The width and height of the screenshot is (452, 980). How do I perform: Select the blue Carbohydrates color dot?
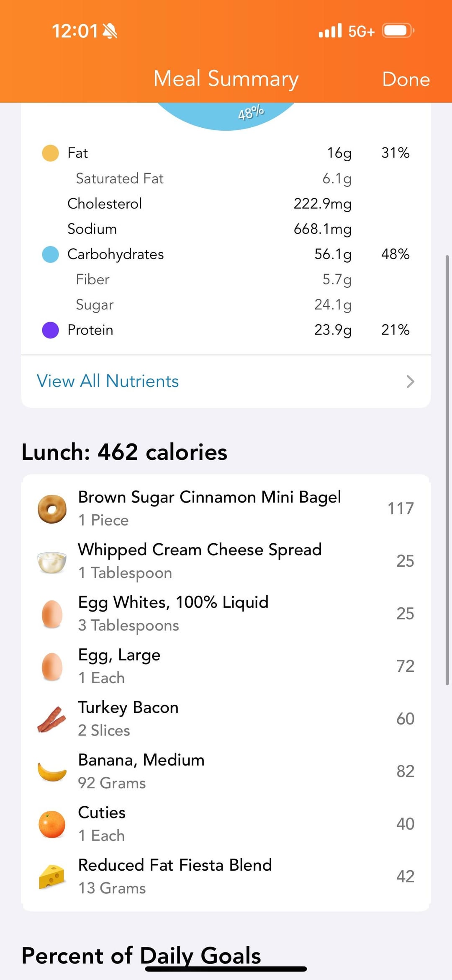pyautogui.click(x=50, y=254)
